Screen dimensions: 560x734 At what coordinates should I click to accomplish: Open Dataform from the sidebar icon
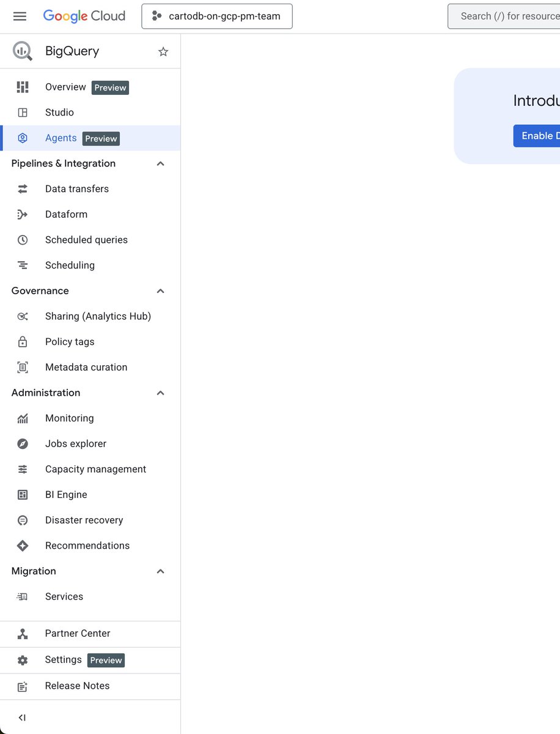23,214
